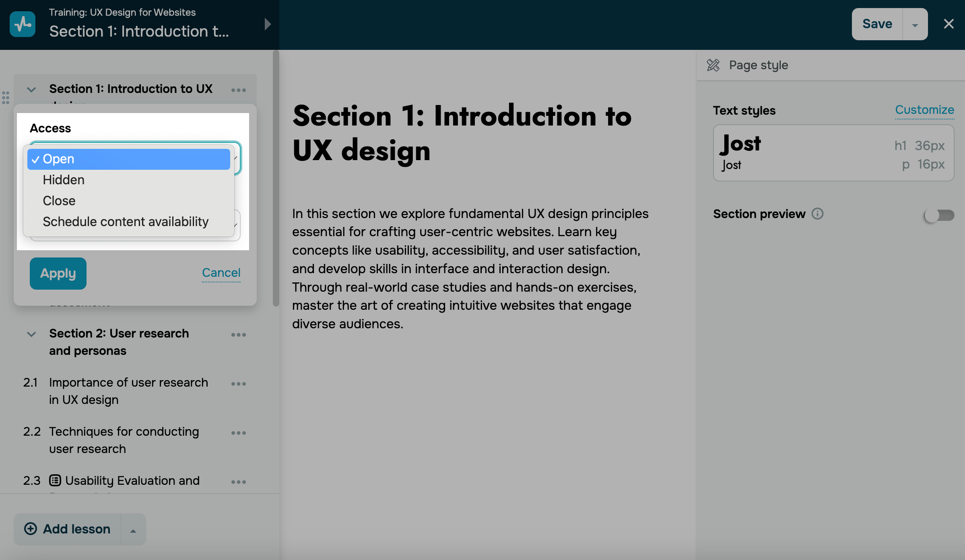This screenshot has height=560, width=965.
Task: Expand the header breadcrumb arrow
Action: 268,24
